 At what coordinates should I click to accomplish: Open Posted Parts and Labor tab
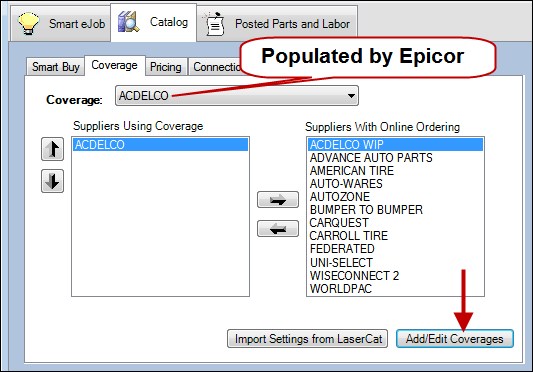click(277, 24)
